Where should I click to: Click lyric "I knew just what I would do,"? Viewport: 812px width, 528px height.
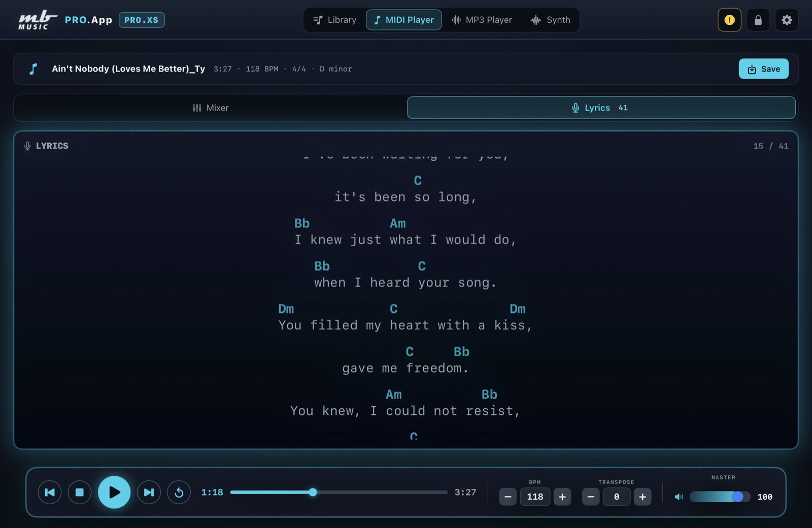(405, 239)
